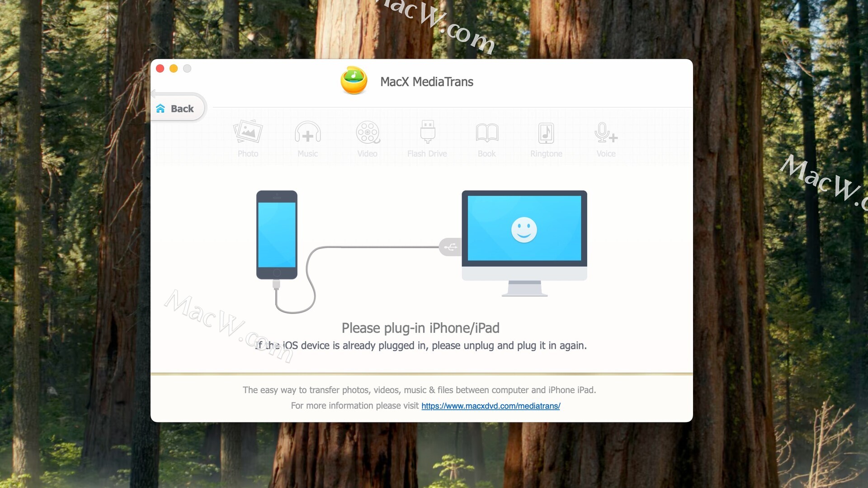Screen dimensions: 868x488
Task: Click the home icon in Back button
Action: tap(160, 108)
